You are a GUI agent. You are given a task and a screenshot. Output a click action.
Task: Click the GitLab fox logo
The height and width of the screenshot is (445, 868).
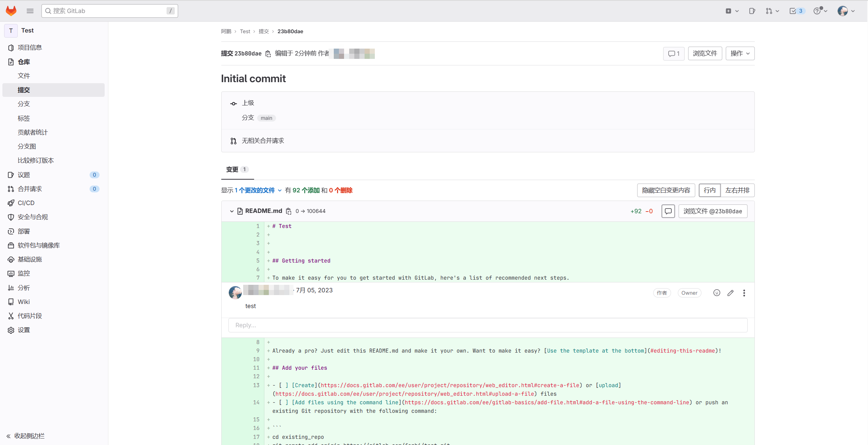tap(11, 11)
